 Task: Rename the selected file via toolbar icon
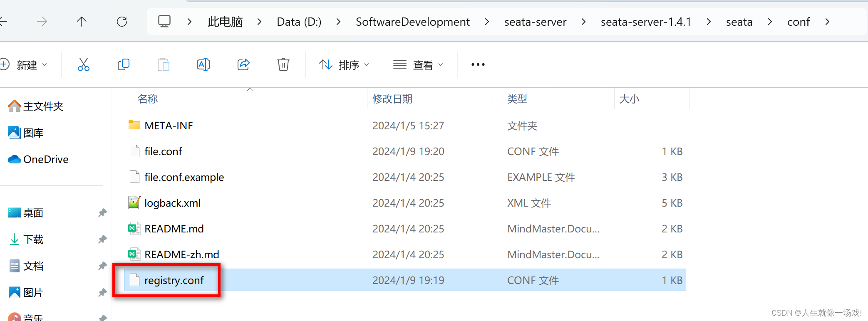[x=203, y=64]
